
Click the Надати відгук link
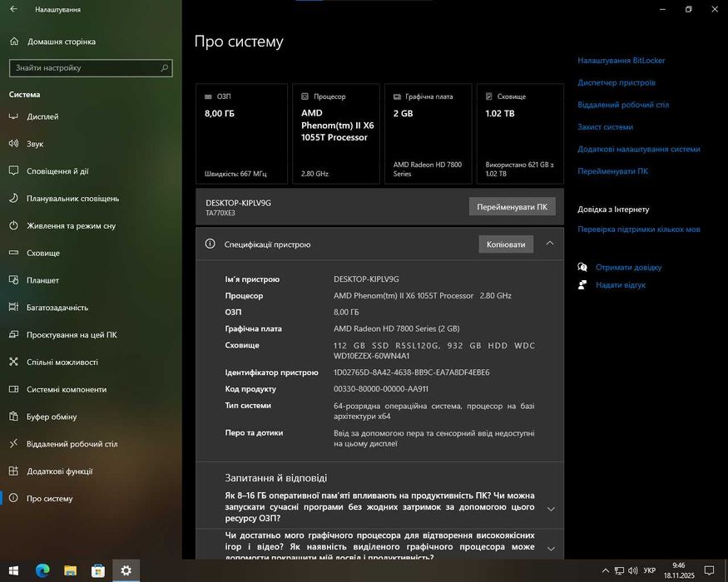click(x=621, y=285)
